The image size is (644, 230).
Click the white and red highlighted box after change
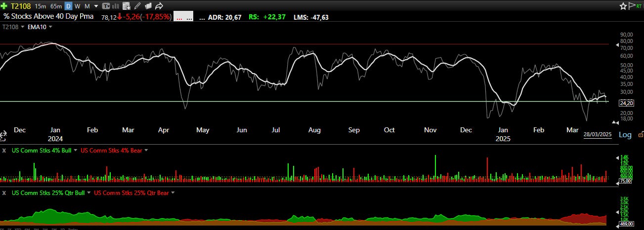pyautogui.click(x=183, y=17)
